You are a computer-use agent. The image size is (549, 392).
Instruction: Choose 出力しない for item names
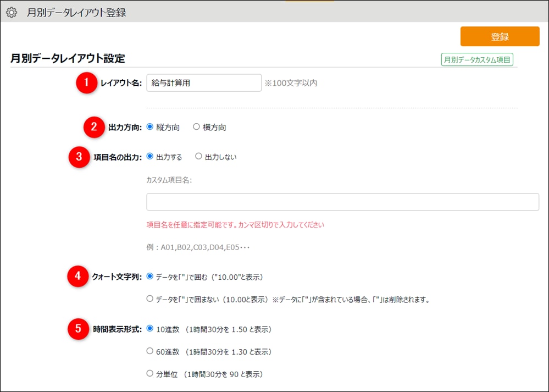coord(198,156)
